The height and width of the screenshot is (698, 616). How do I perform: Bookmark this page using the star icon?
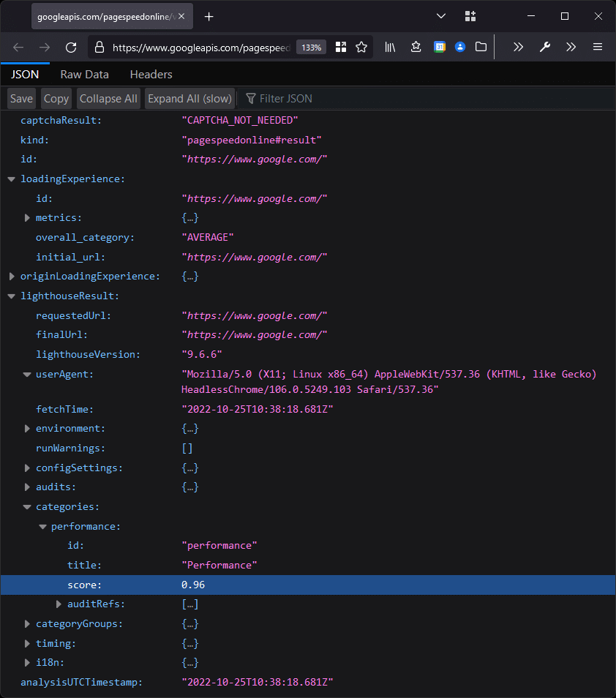click(x=361, y=47)
